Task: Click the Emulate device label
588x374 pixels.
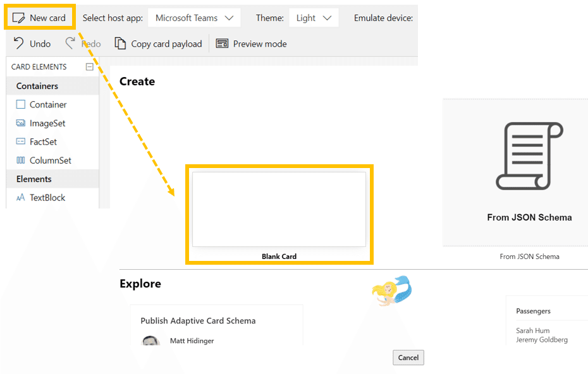Action: [x=383, y=18]
